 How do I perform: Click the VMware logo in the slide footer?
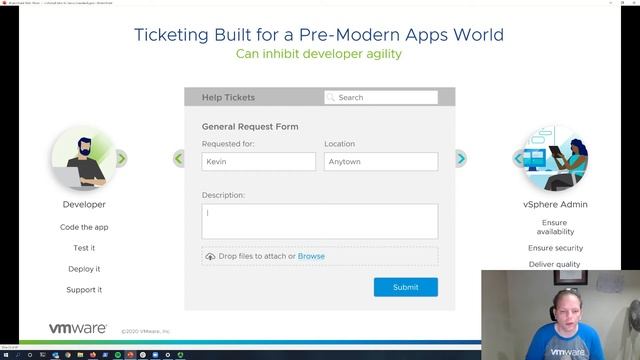(x=78, y=328)
